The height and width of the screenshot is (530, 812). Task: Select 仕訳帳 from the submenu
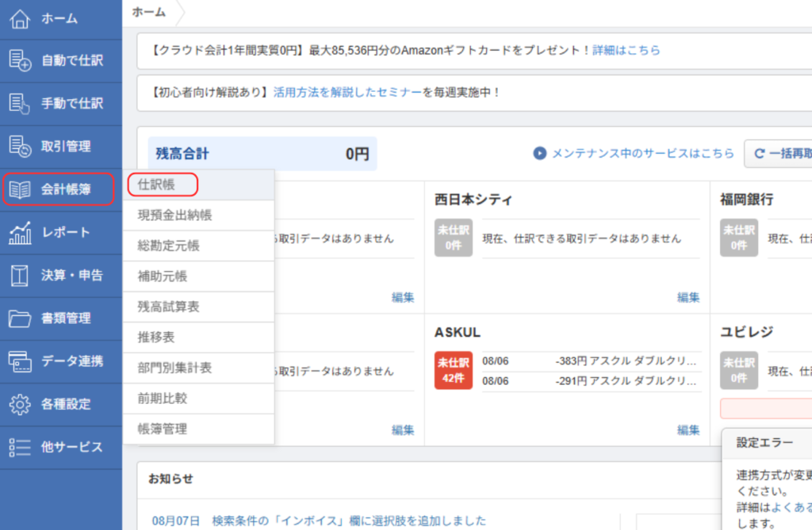(x=156, y=185)
